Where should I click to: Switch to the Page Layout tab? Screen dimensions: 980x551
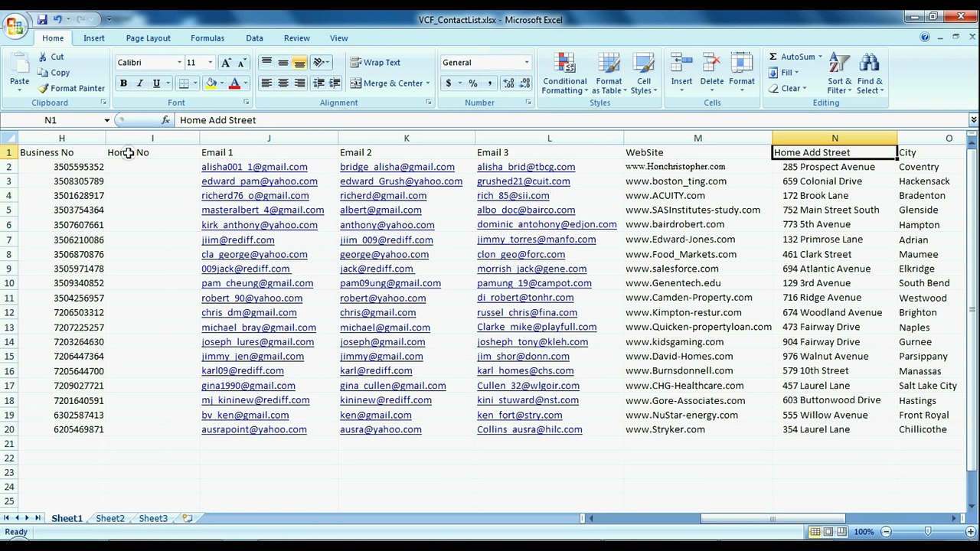click(149, 38)
